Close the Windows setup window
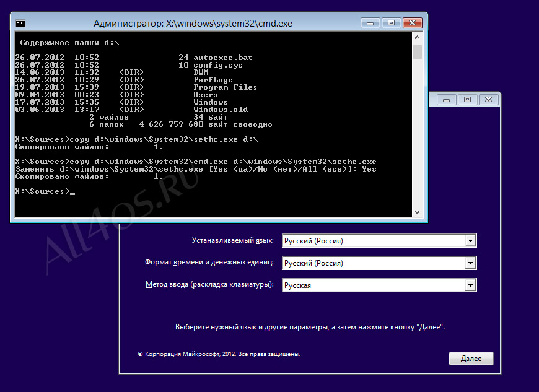Image resolution: width=539 pixels, height=392 pixels. [488, 100]
